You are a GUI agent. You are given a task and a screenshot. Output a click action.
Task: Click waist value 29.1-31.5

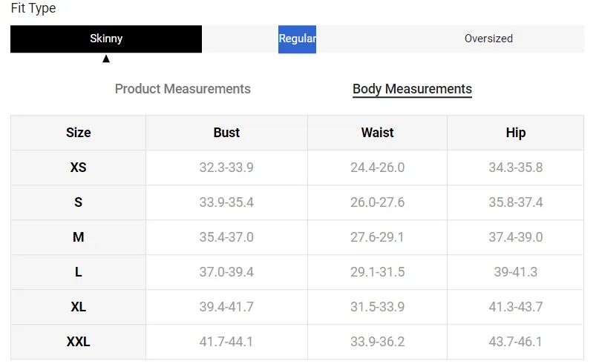tap(377, 272)
